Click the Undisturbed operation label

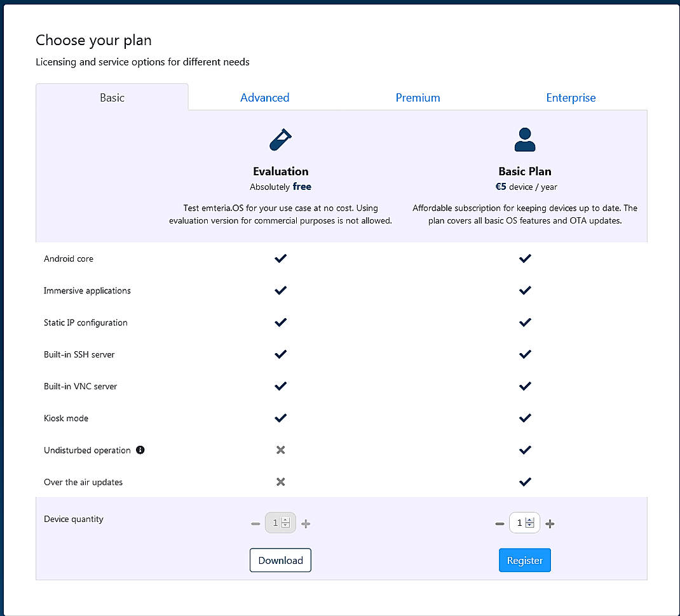coord(87,450)
